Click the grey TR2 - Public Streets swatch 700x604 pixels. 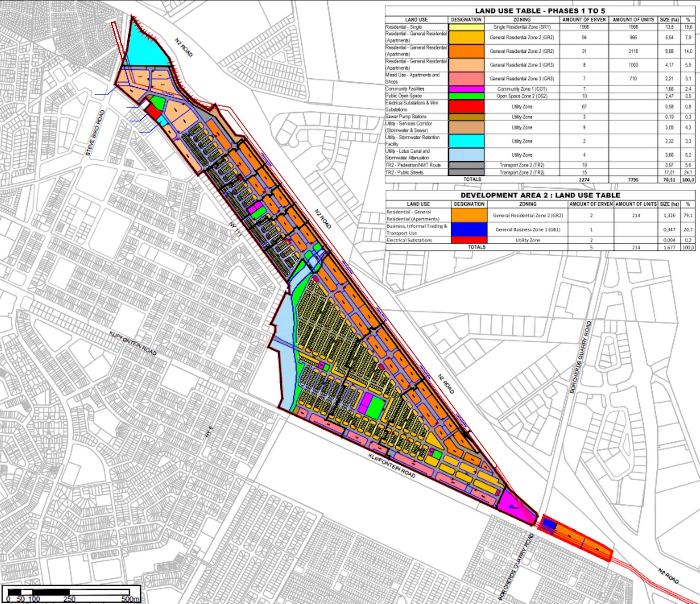pyautogui.click(x=466, y=172)
